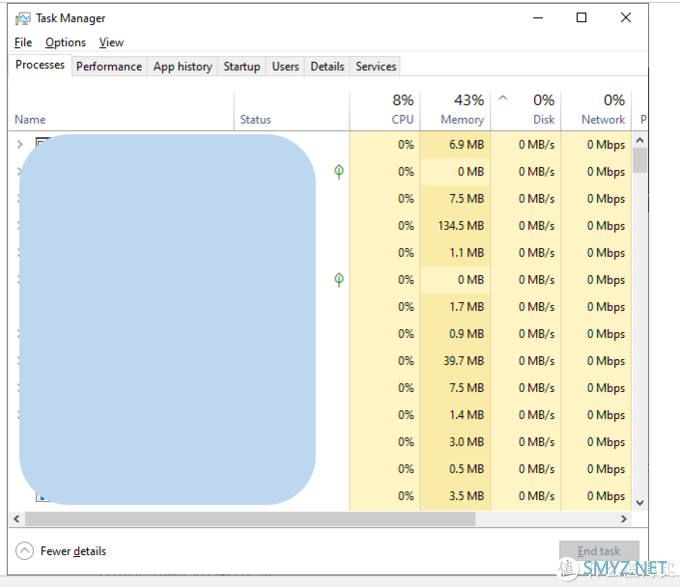Click the 1.1 MB memory cell
The width and height of the screenshot is (680, 587).
tap(455, 253)
